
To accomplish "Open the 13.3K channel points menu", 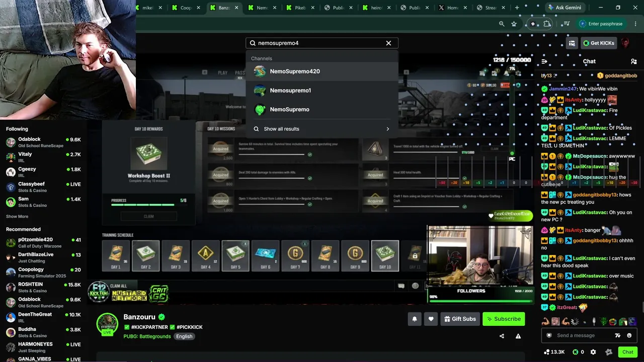I will [554, 352].
